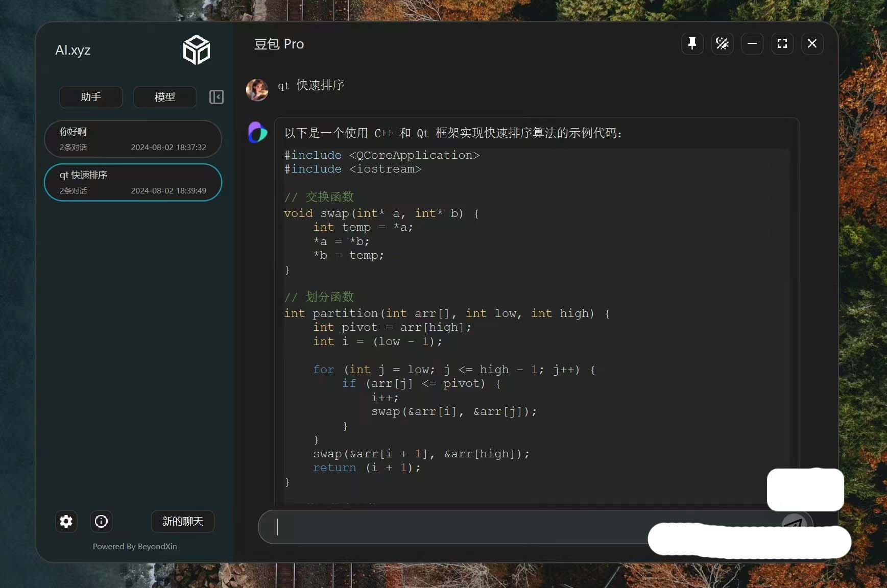The height and width of the screenshot is (588, 887).
Task: Click the swap(&arr[i + 1], &arr[high]); line
Action: coord(421,454)
